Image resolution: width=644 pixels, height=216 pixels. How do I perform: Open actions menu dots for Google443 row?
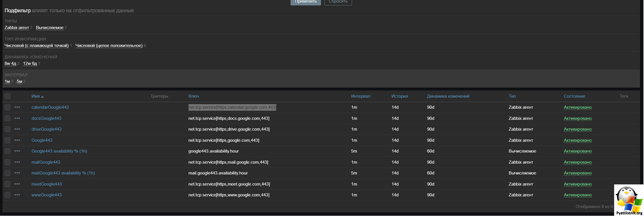(17, 140)
